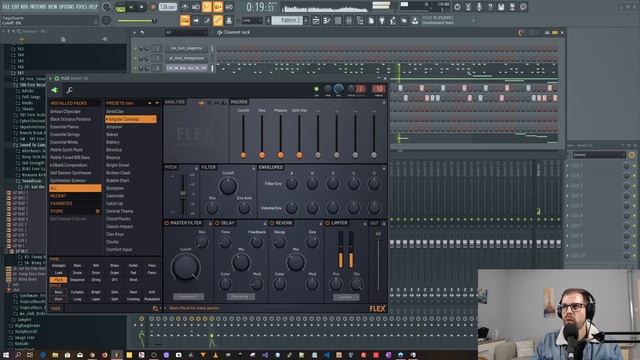Select the RECENT presets category
Screen dimensions: 640x360
tap(75, 196)
